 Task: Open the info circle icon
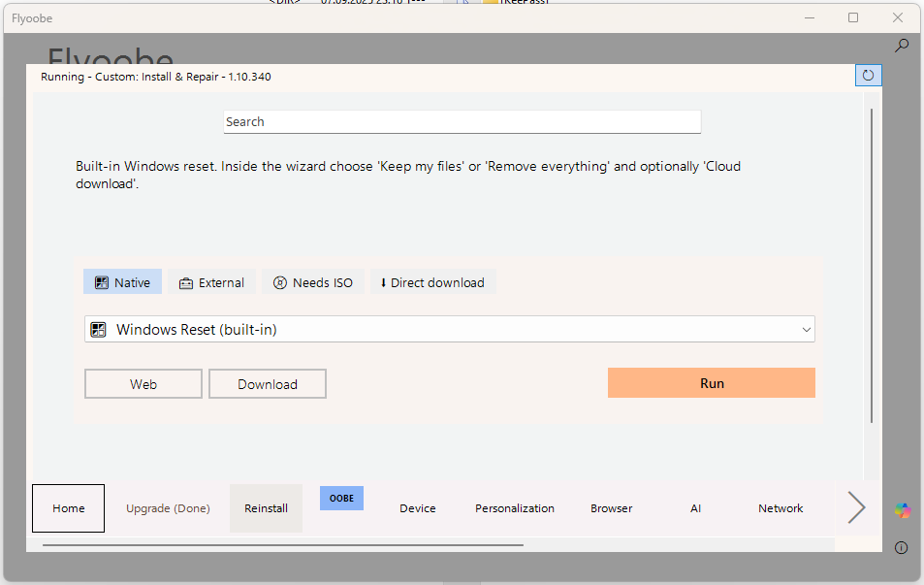click(902, 548)
